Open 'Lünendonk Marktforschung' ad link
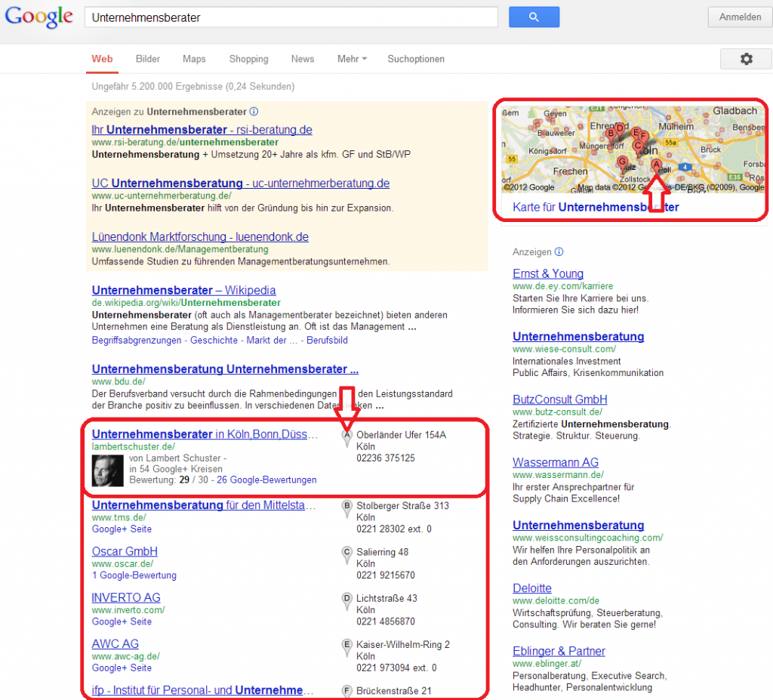Screen dimensions: 773x700 pos(200,237)
